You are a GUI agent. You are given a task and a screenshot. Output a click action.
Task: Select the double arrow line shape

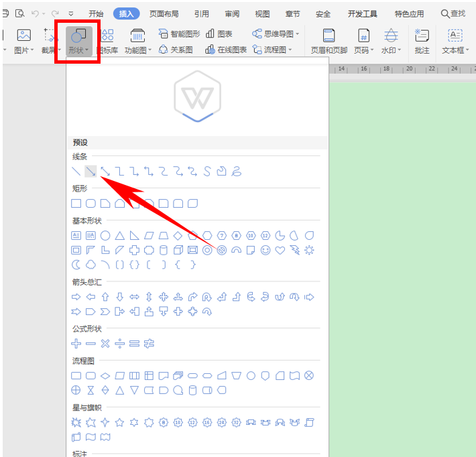pos(105,172)
